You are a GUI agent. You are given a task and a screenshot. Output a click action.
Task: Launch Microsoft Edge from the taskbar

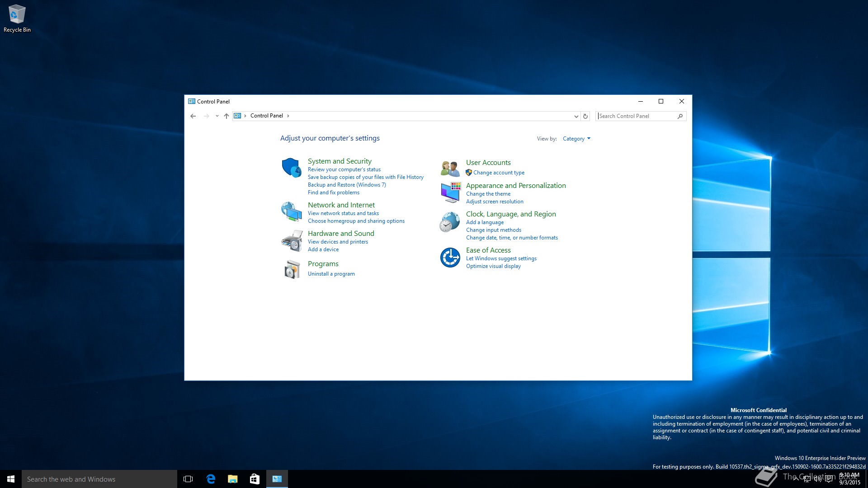[x=211, y=479]
